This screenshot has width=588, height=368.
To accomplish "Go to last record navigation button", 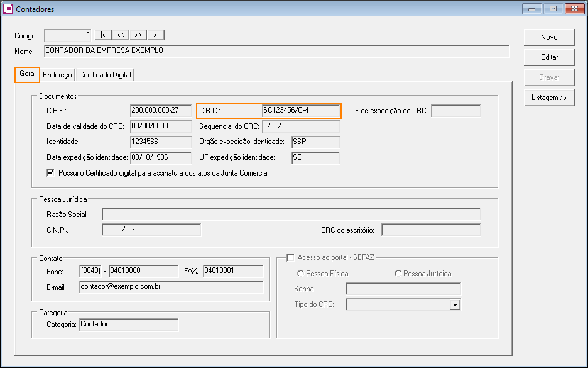I will [156, 35].
